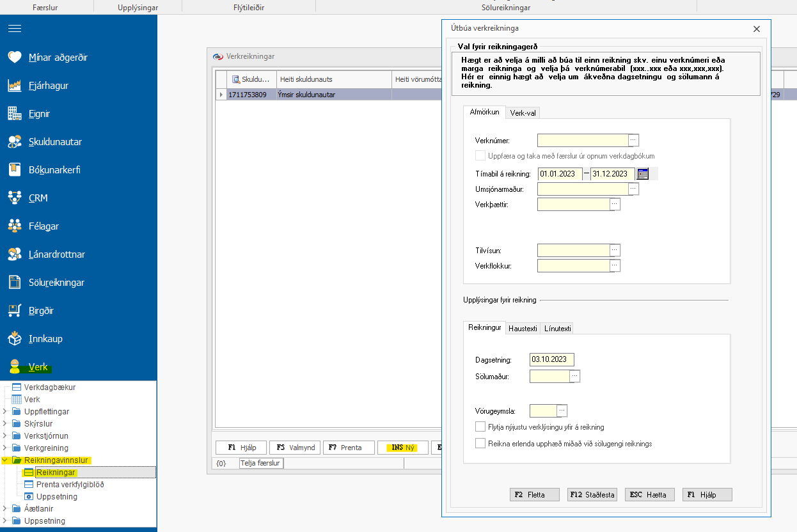Click the ESC Hætta button
797x532 pixels.
tap(649, 494)
